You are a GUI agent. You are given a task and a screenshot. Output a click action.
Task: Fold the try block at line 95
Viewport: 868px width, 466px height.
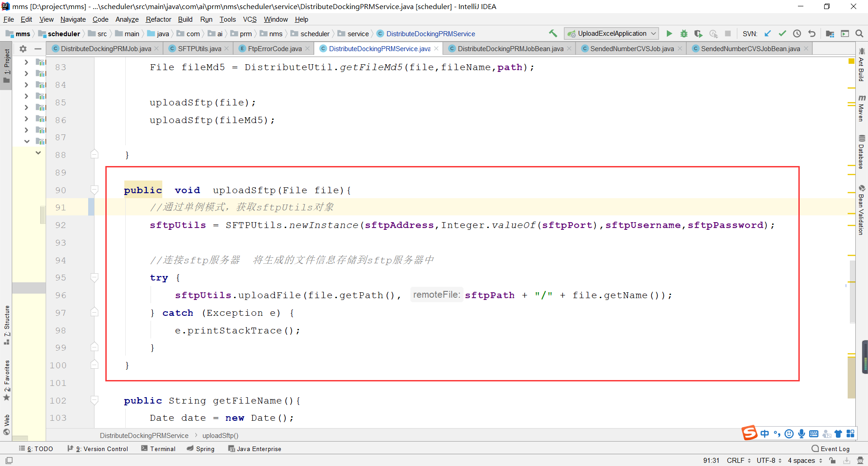pos(94,277)
